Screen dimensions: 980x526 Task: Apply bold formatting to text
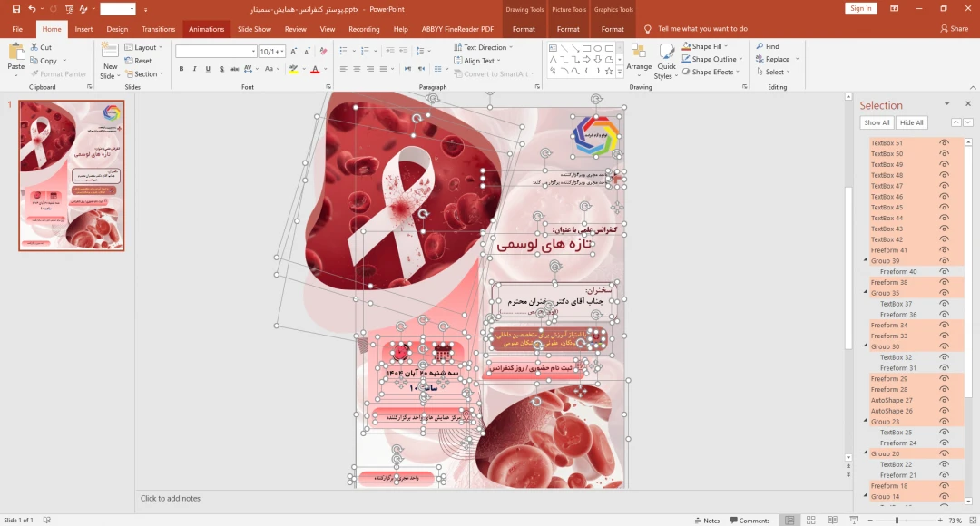[181, 69]
